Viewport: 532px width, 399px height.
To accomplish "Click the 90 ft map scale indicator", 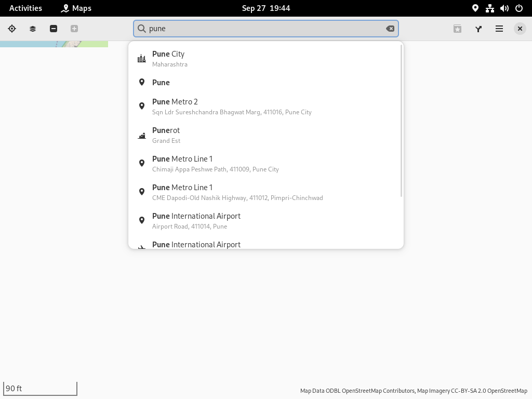I will point(40,389).
